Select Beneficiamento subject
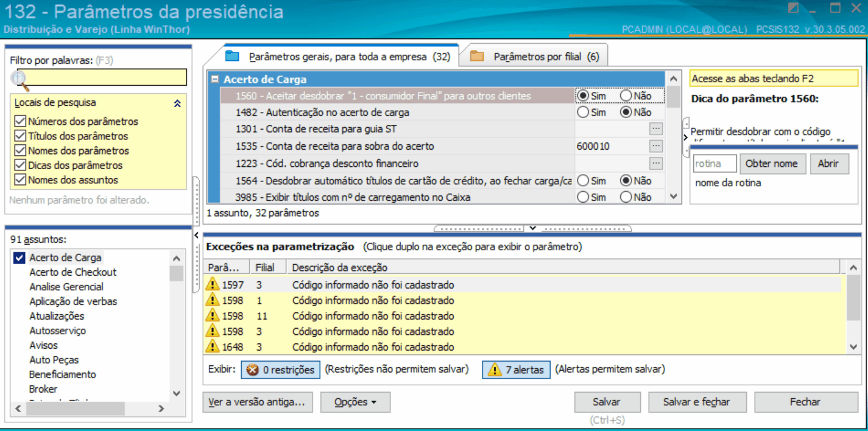868x431 pixels. pyautogui.click(x=63, y=374)
